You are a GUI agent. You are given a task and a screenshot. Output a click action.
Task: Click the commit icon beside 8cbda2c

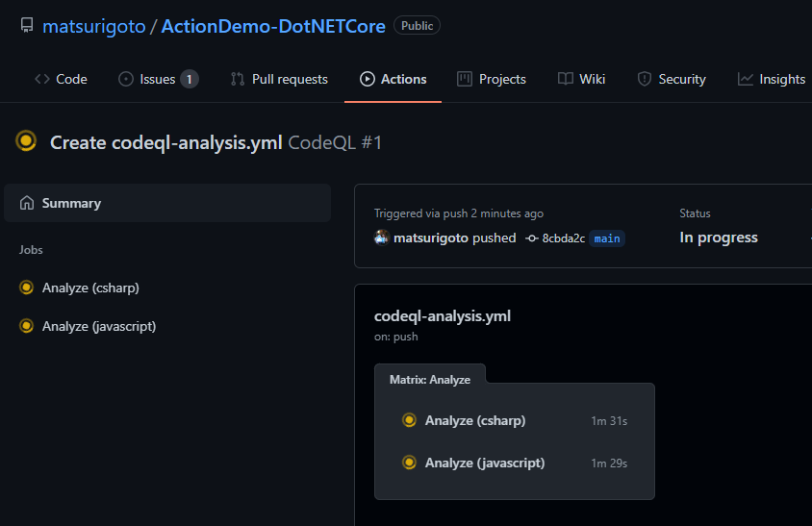532,238
